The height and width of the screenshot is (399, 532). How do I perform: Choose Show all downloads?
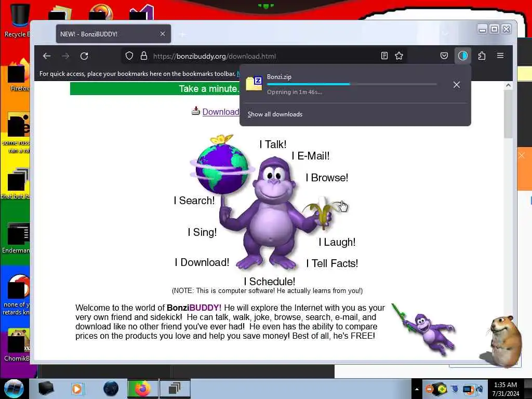coord(275,114)
